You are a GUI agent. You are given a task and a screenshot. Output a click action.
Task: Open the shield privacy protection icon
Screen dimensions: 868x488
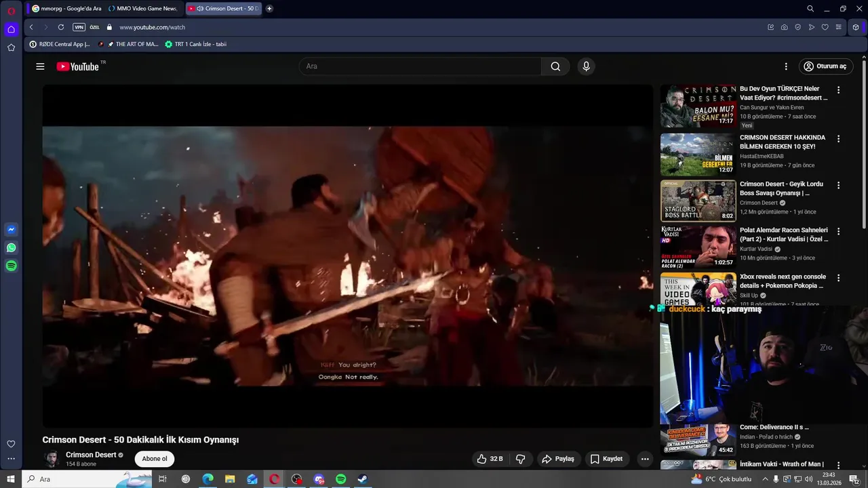[x=797, y=27]
